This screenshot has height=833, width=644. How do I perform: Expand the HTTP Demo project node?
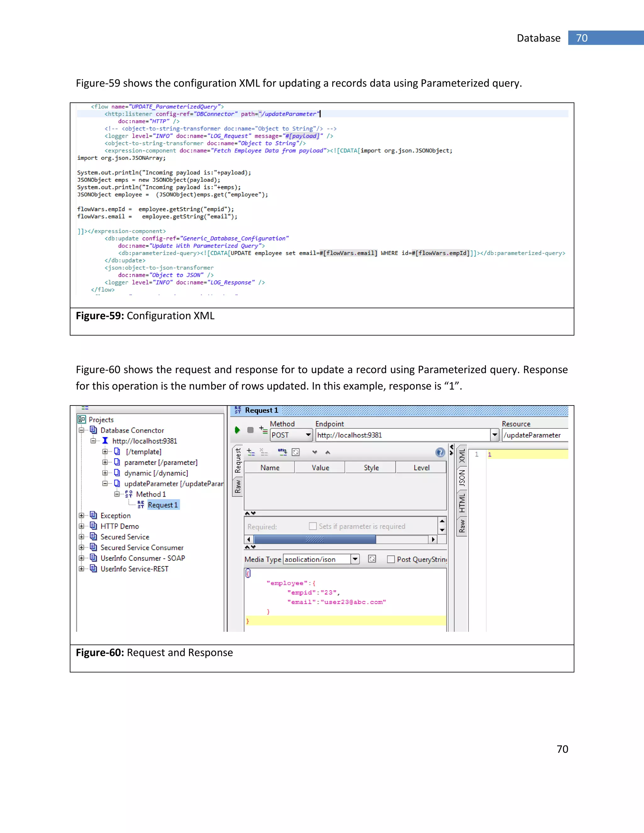[x=81, y=526]
